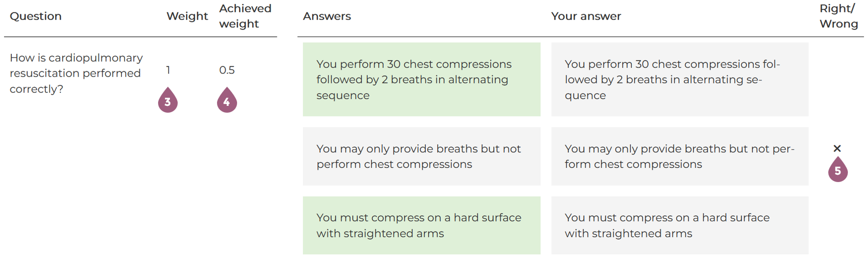Select the Weight column header
868x261 pixels.
pyautogui.click(x=187, y=16)
